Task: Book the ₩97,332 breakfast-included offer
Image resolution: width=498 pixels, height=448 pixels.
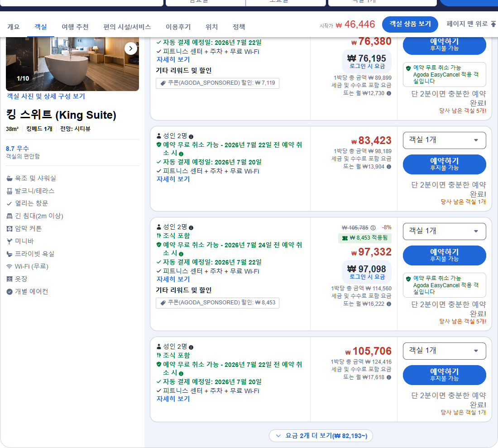Action: (x=444, y=255)
